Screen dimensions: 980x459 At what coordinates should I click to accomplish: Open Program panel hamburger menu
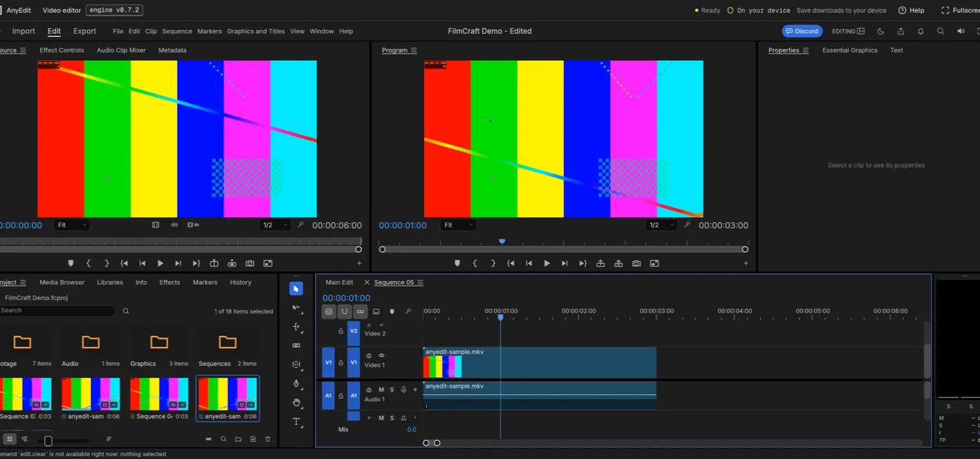click(x=414, y=50)
